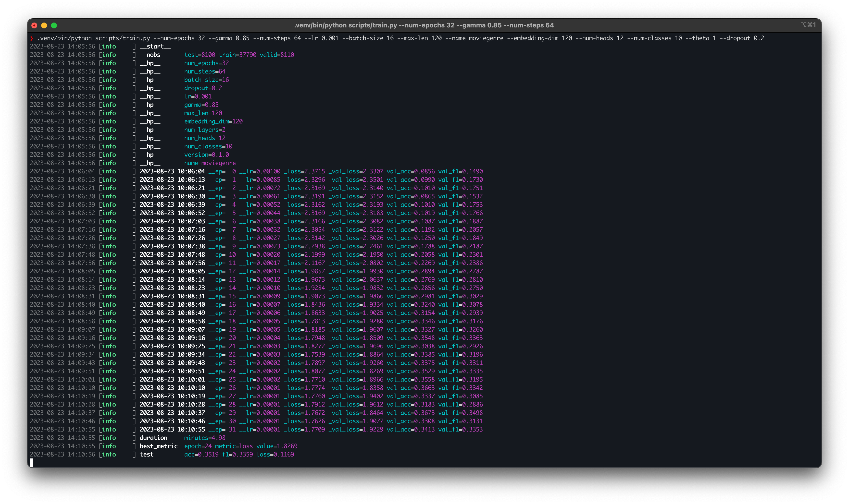849x504 pixels.
Task: Click the __start__ log entry
Action: point(155,47)
